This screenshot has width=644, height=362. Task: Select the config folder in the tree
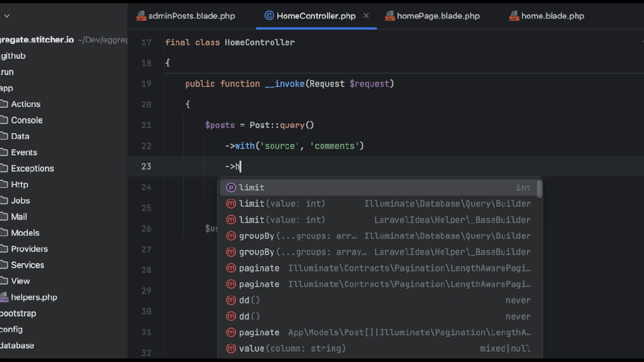tap(11, 330)
